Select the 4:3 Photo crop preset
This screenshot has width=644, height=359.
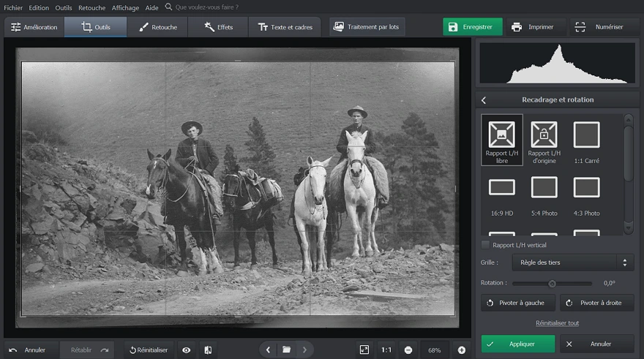(x=586, y=197)
